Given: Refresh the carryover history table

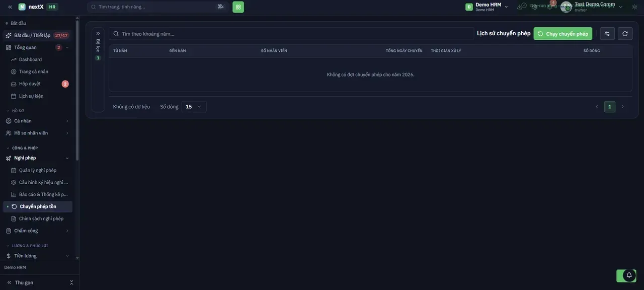Looking at the screenshot, I should pyautogui.click(x=625, y=34).
